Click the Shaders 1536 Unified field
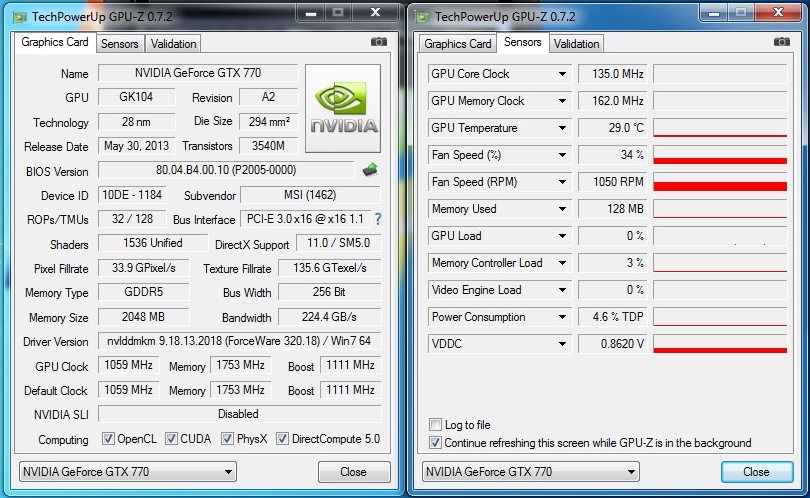The image size is (810, 498). point(153,243)
